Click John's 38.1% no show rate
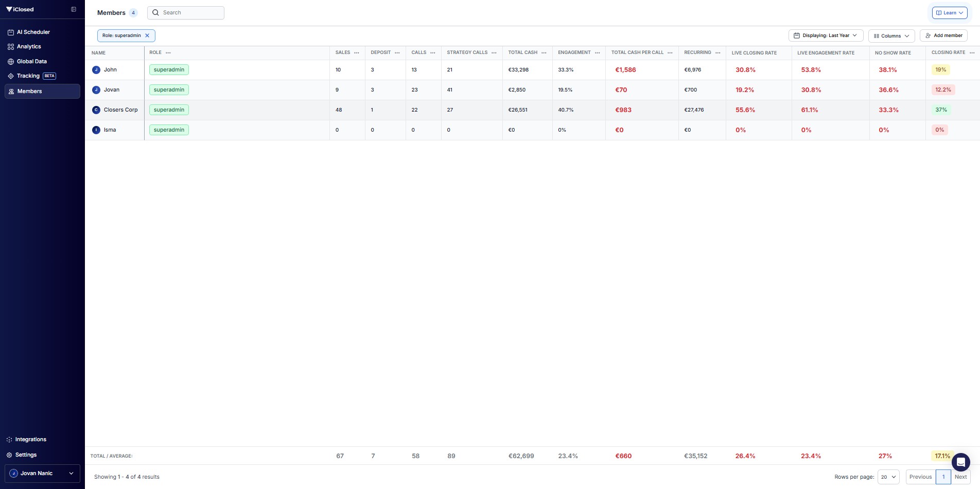Viewport: 980px width, 489px height. tap(888, 70)
